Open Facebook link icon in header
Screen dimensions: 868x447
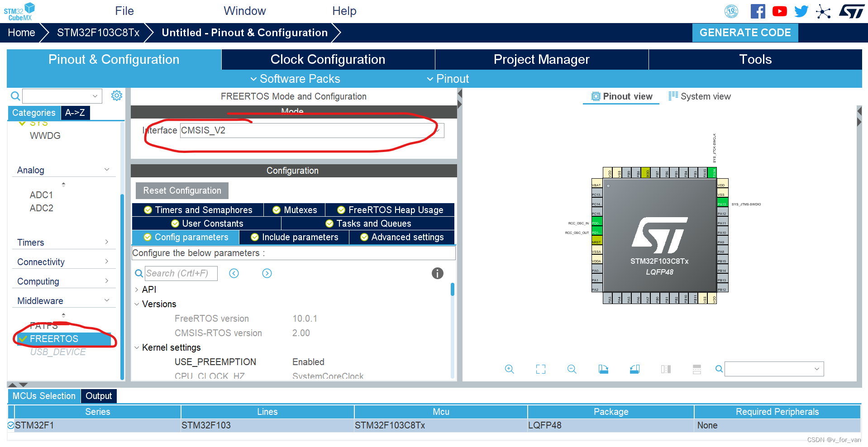(758, 11)
